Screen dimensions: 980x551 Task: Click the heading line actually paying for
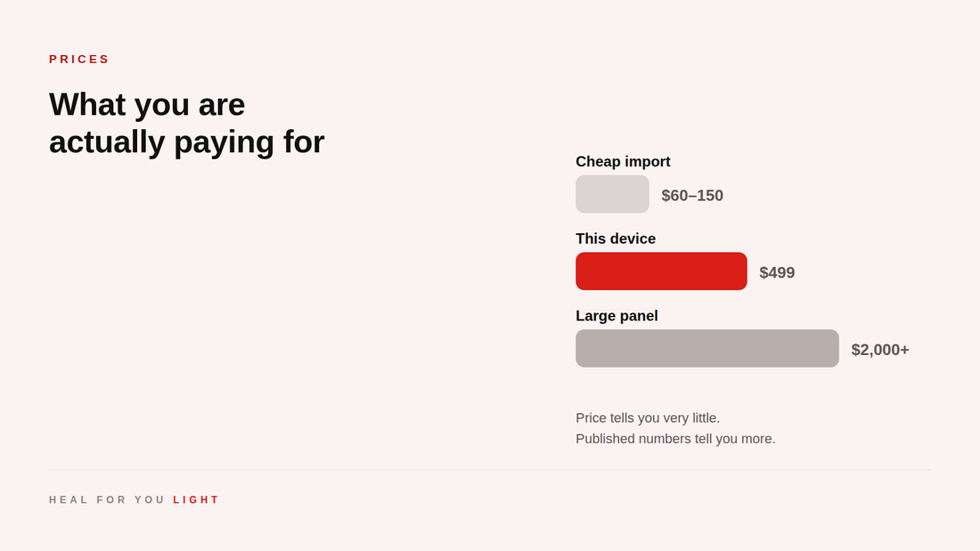pyautogui.click(x=187, y=142)
